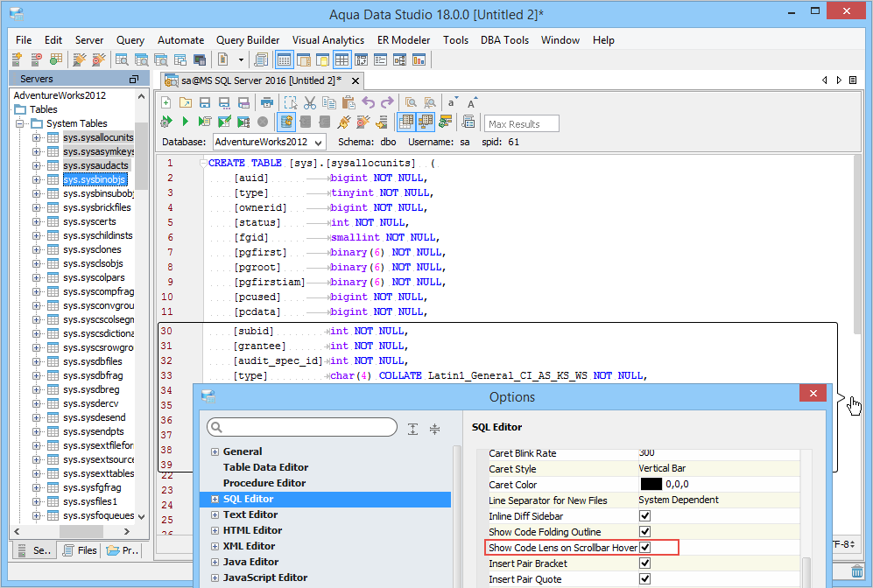The height and width of the screenshot is (588, 873).
Task: Expand the General options tree node
Action: pyautogui.click(x=215, y=452)
